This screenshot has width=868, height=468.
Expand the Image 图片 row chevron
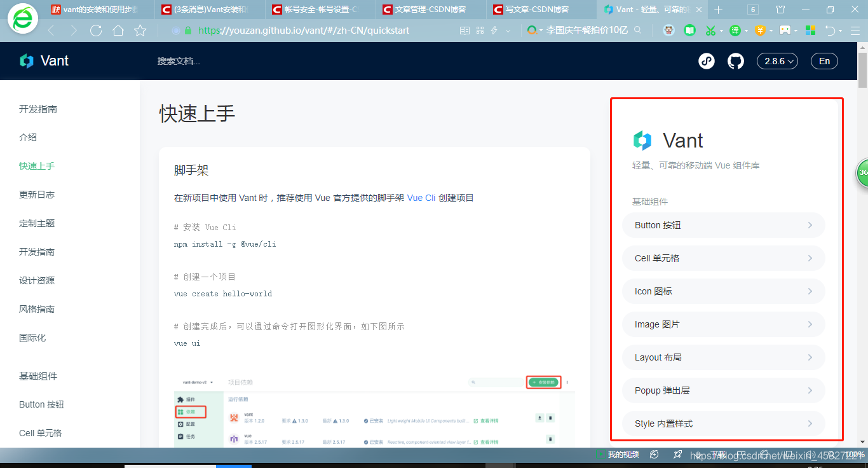tap(810, 324)
